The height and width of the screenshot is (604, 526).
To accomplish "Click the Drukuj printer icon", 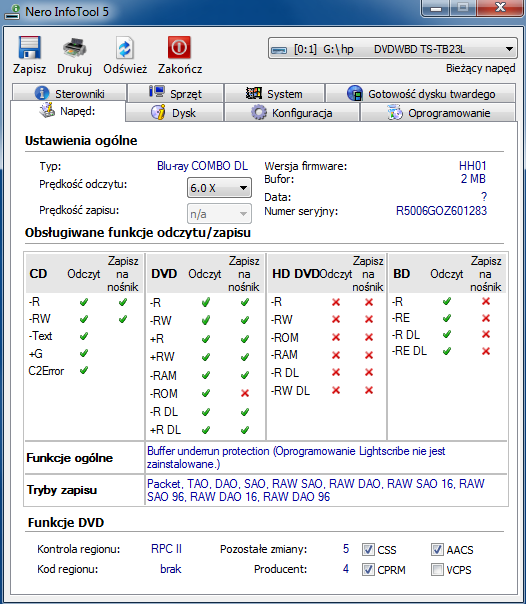I will (x=74, y=48).
